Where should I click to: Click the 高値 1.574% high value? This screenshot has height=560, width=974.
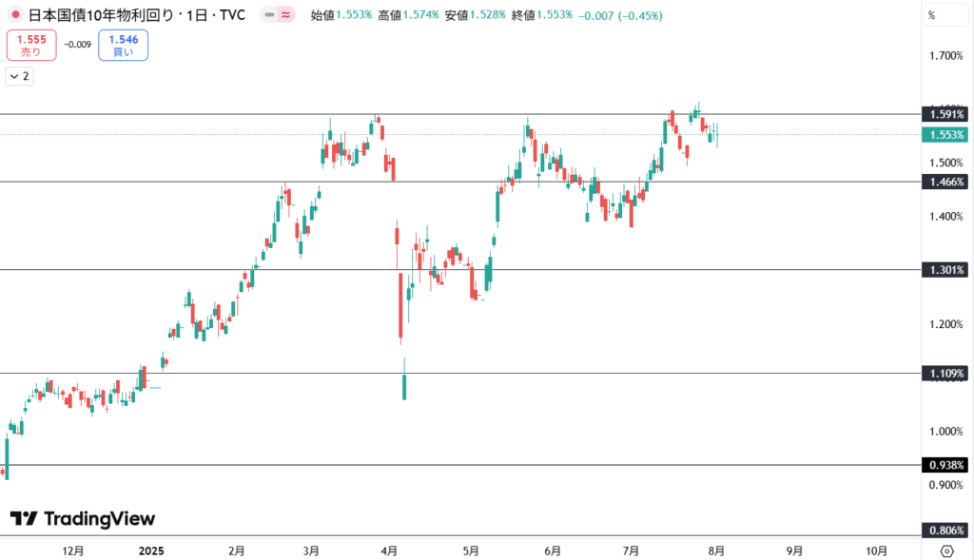408,15
